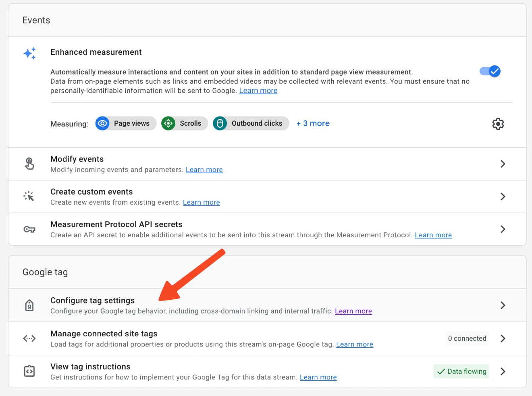Click the connected site tags code icon
This screenshot has width=532, height=396.
29,338
